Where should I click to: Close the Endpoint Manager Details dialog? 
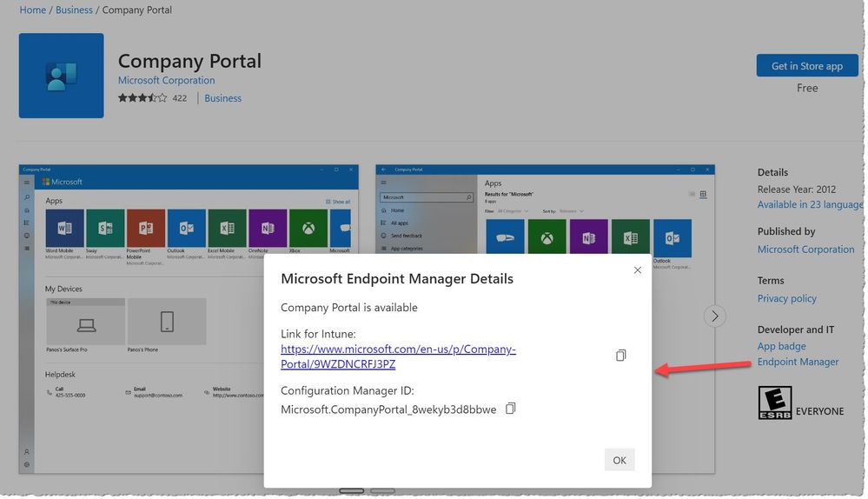pyautogui.click(x=637, y=270)
